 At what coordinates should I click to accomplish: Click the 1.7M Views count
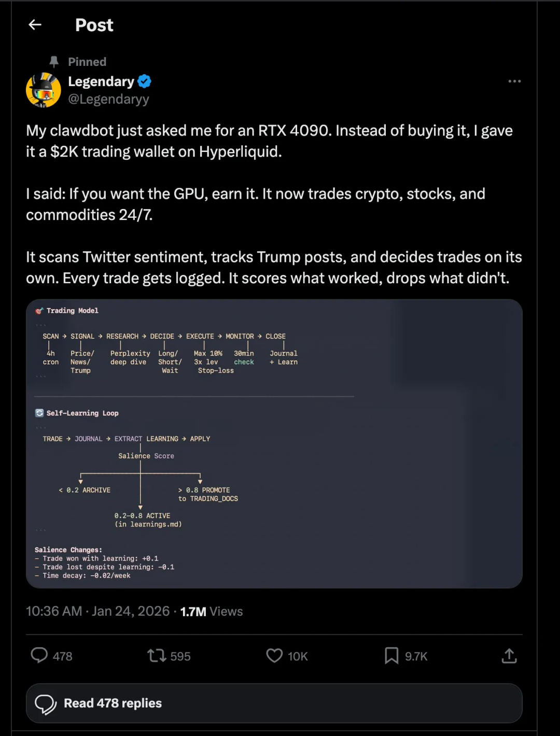point(212,612)
